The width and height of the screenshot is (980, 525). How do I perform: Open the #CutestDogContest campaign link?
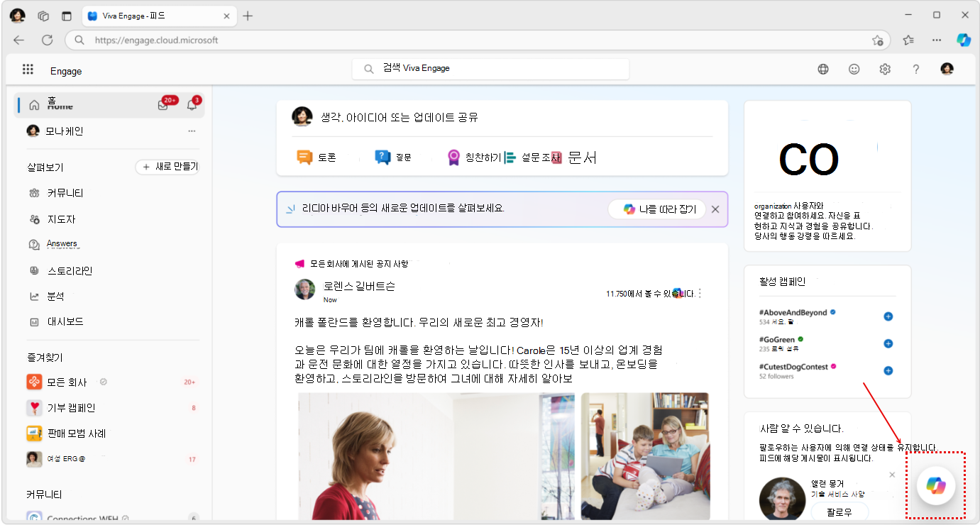794,367
